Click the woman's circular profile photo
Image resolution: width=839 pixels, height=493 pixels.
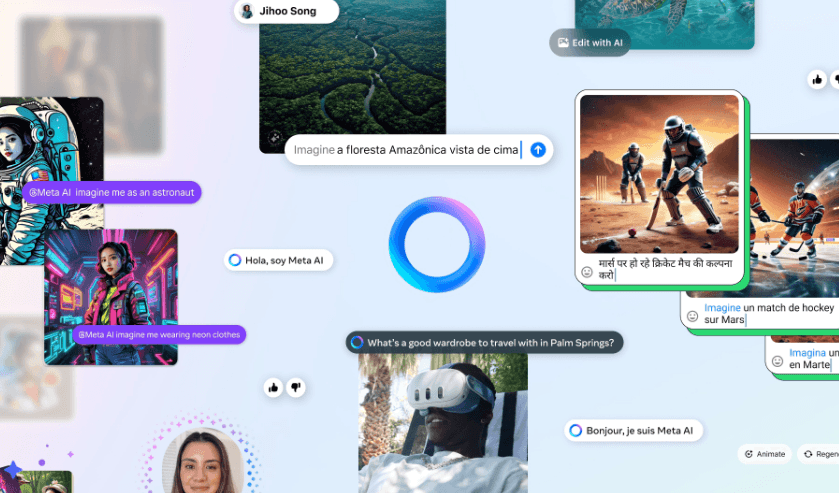pyautogui.click(x=203, y=461)
